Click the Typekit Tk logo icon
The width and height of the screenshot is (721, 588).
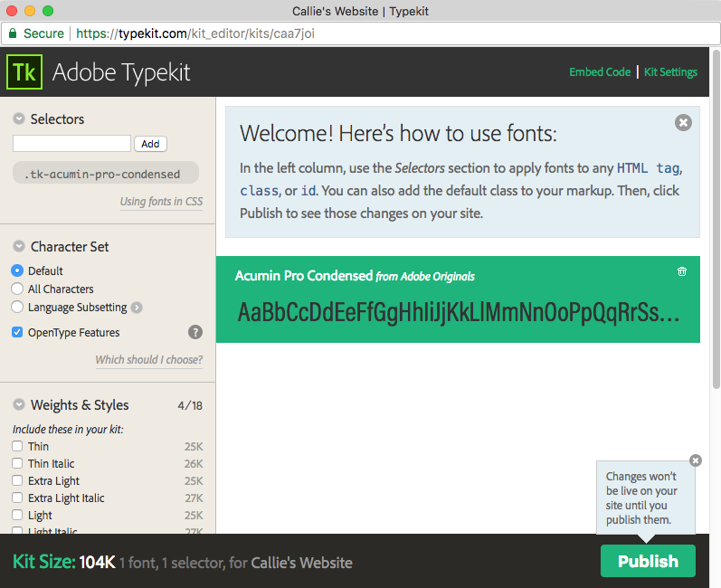click(x=24, y=71)
